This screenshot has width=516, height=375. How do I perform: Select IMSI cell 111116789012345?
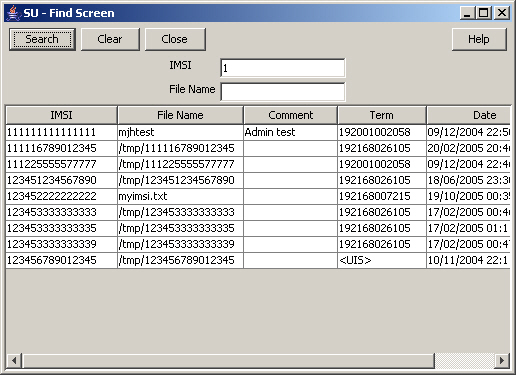62,148
